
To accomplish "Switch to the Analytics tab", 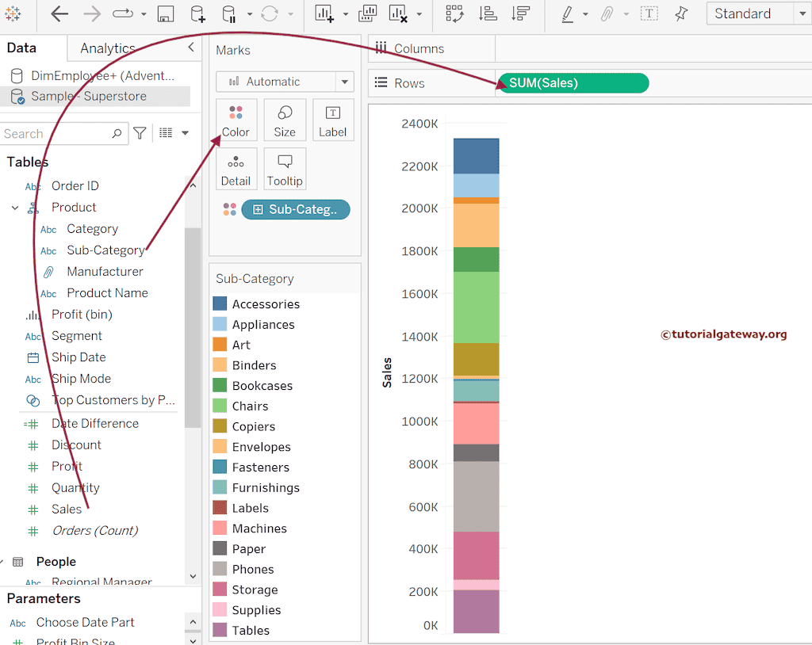I will [107, 48].
